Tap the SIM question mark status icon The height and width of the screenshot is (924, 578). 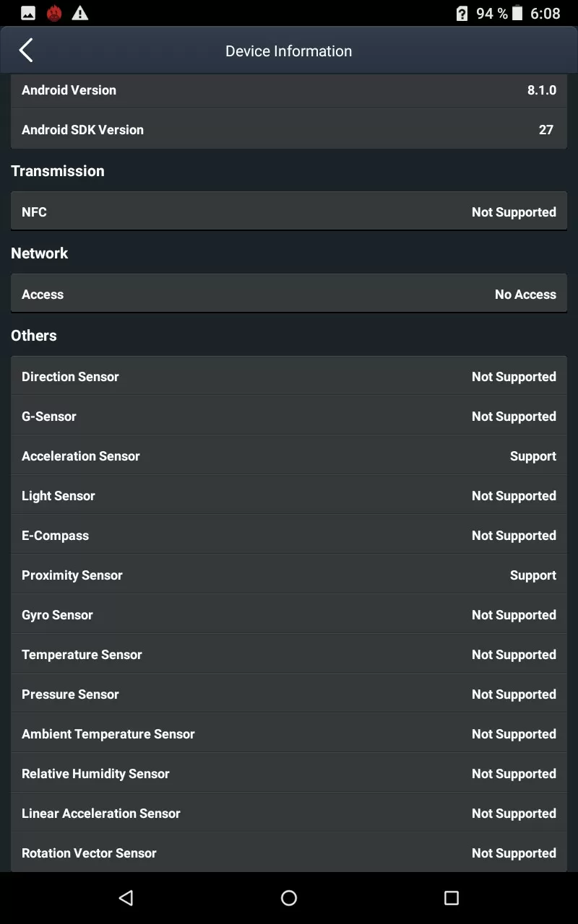click(x=462, y=13)
